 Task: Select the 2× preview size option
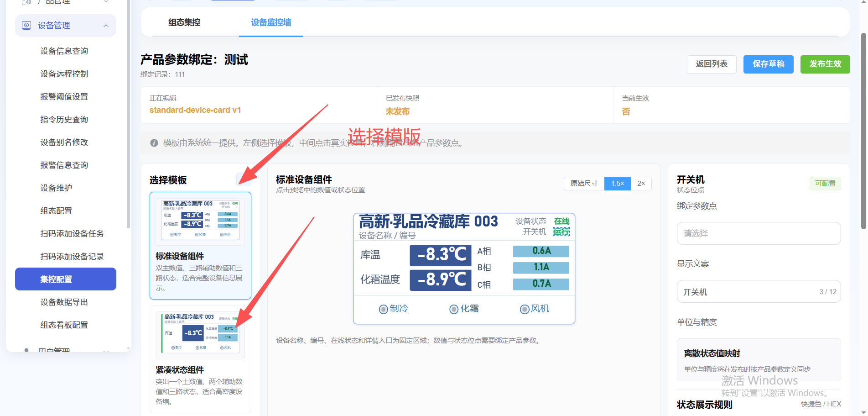click(x=641, y=184)
